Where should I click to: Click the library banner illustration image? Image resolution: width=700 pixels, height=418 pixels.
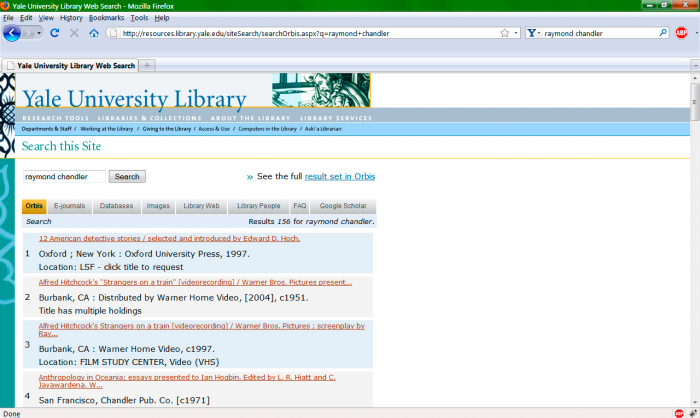(x=321, y=90)
